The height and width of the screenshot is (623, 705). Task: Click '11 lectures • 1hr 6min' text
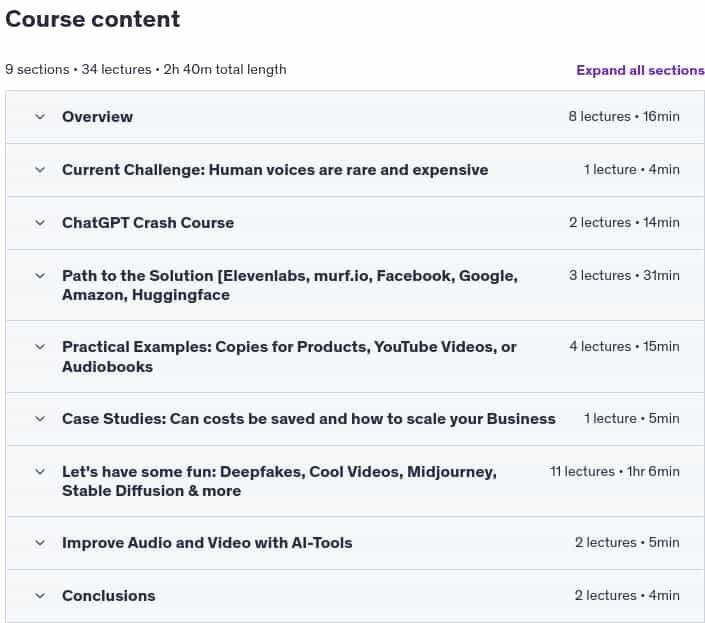614,472
